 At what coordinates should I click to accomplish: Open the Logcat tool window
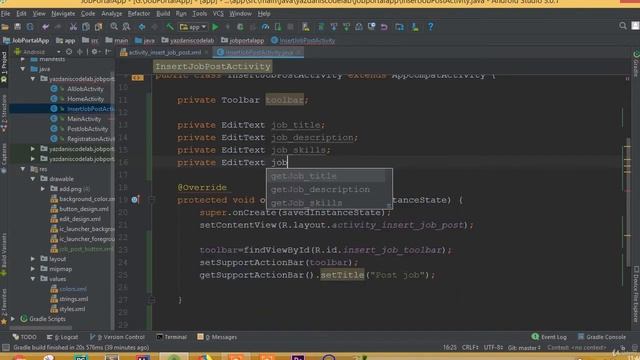click(x=62, y=337)
